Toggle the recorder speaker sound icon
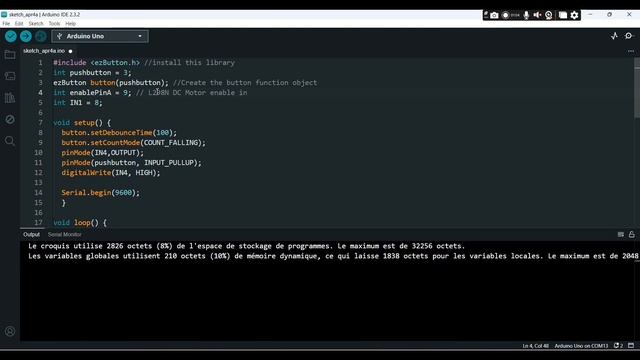This screenshot has height=360, width=640. 537,15
